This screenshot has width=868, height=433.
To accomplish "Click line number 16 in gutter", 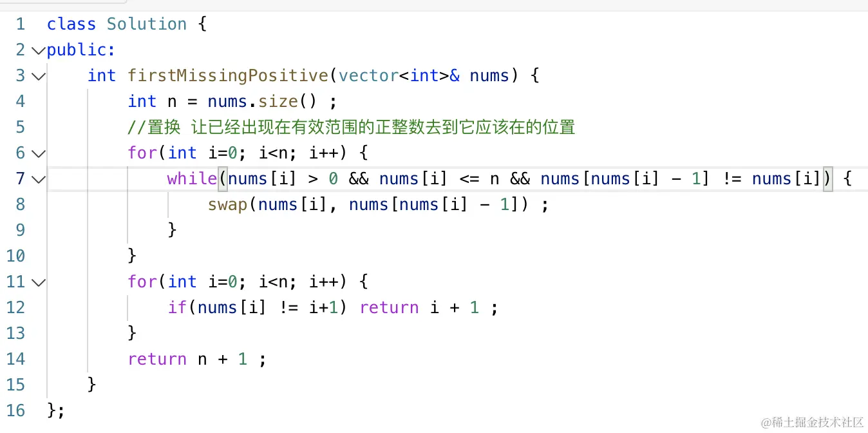I will coord(15,411).
